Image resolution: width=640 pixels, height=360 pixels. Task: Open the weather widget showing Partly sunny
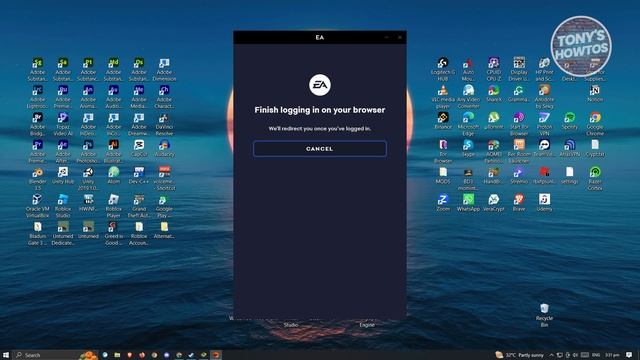click(x=520, y=355)
